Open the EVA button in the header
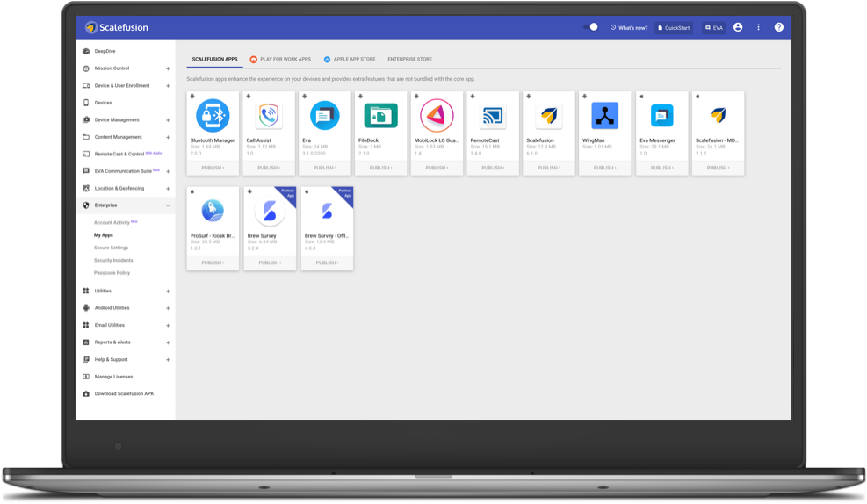Viewport: 867px width, 504px height. (714, 27)
